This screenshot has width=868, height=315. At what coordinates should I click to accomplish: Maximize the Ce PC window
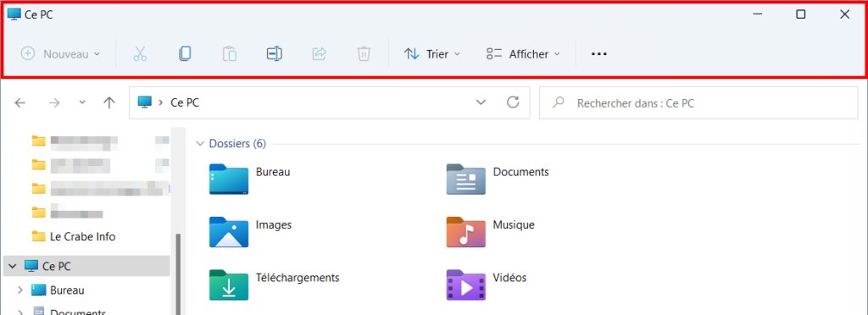(800, 14)
